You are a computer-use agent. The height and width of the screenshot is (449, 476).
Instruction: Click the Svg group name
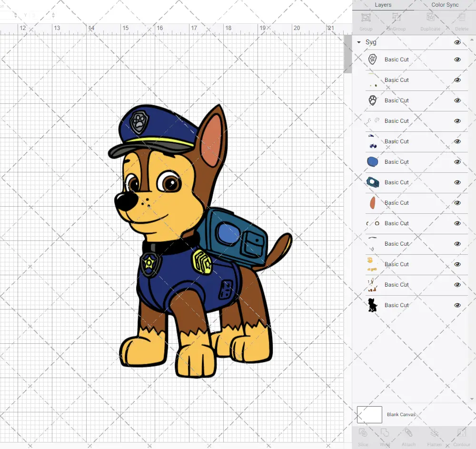[371, 42]
